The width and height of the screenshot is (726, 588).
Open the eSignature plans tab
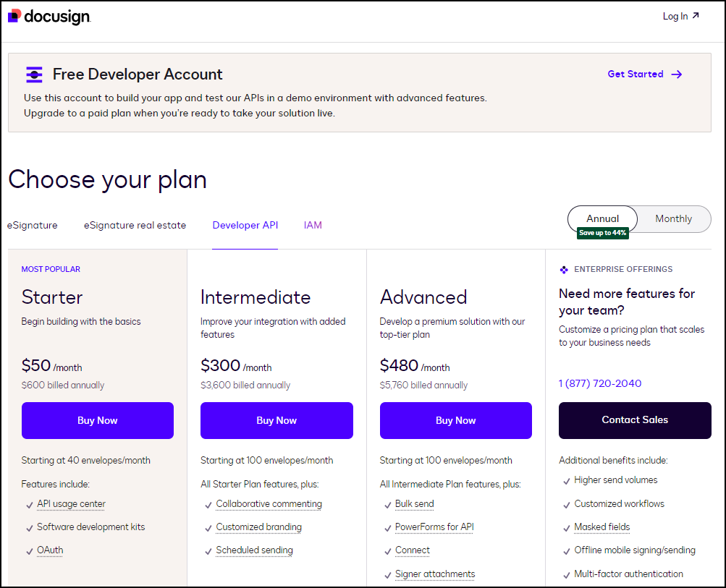33,225
